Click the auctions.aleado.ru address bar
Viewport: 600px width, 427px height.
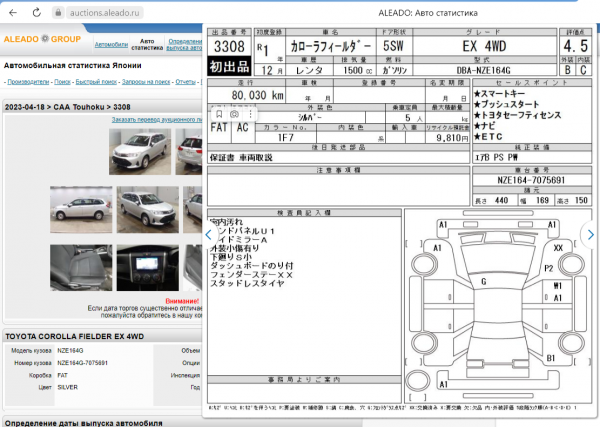[x=104, y=13]
